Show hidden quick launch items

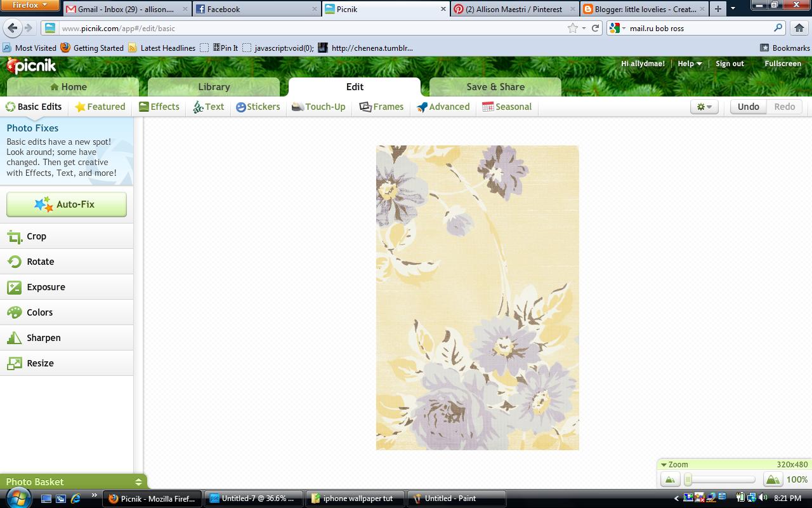tap(95, 496)
